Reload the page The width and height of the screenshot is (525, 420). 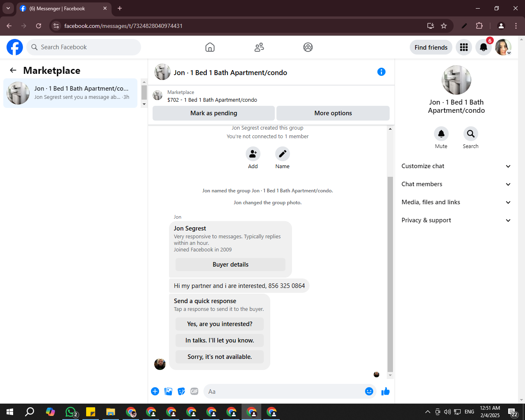click(x=39, y=26)
